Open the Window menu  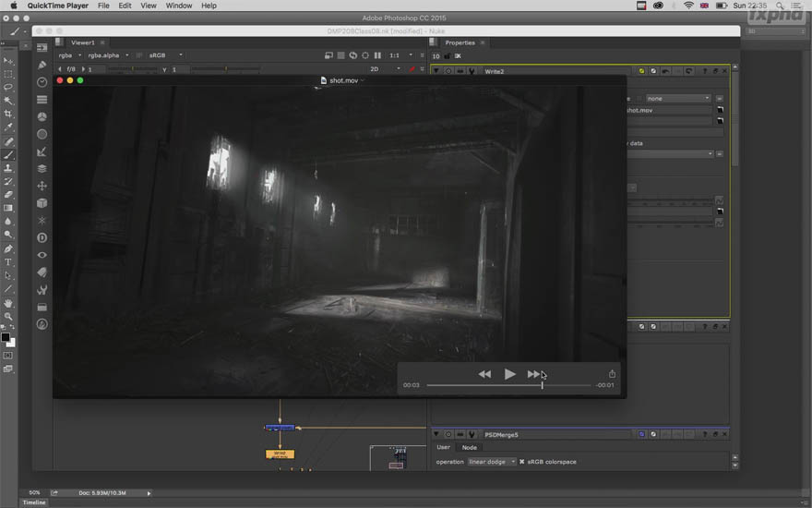179,6
